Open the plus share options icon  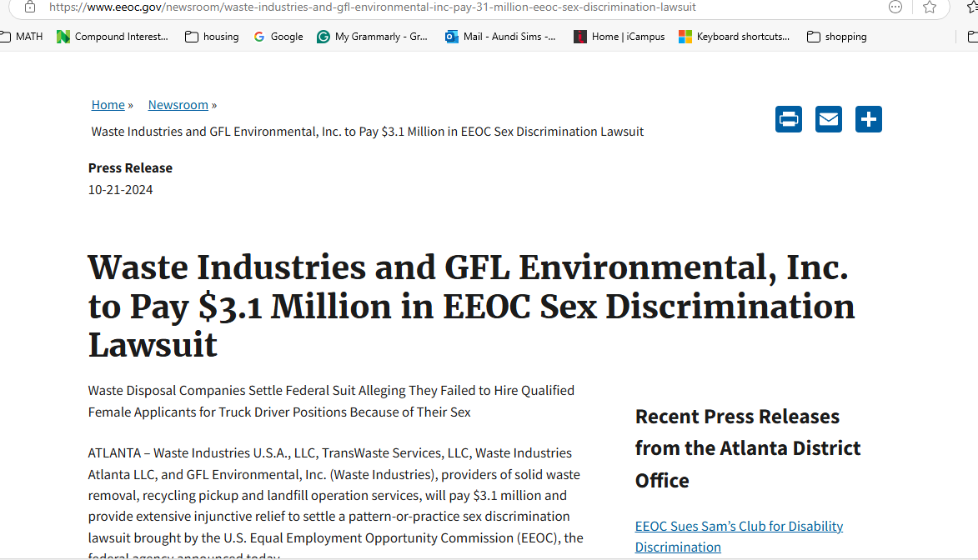coord(868,119)
